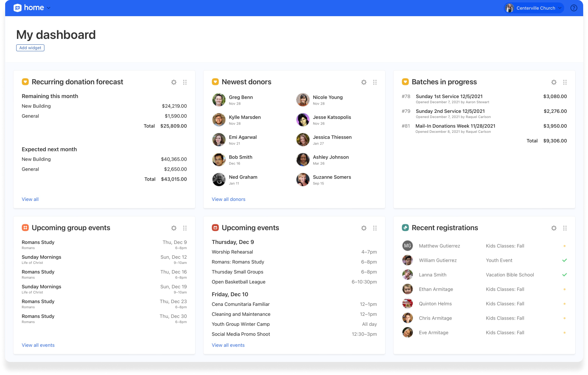The image size is (588, 375).
Task: Click Greg Benn's donor avatar
Action: [219, 100]
